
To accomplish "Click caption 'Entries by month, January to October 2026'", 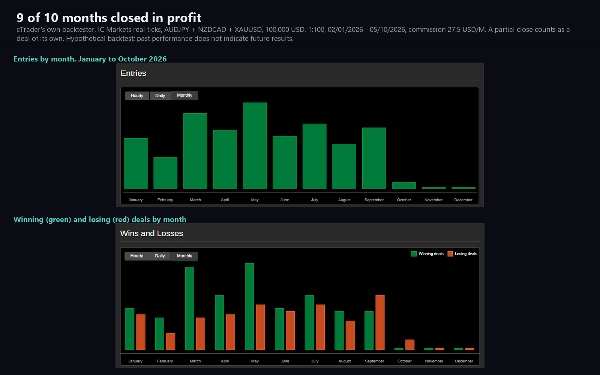I will coord(90,59).
